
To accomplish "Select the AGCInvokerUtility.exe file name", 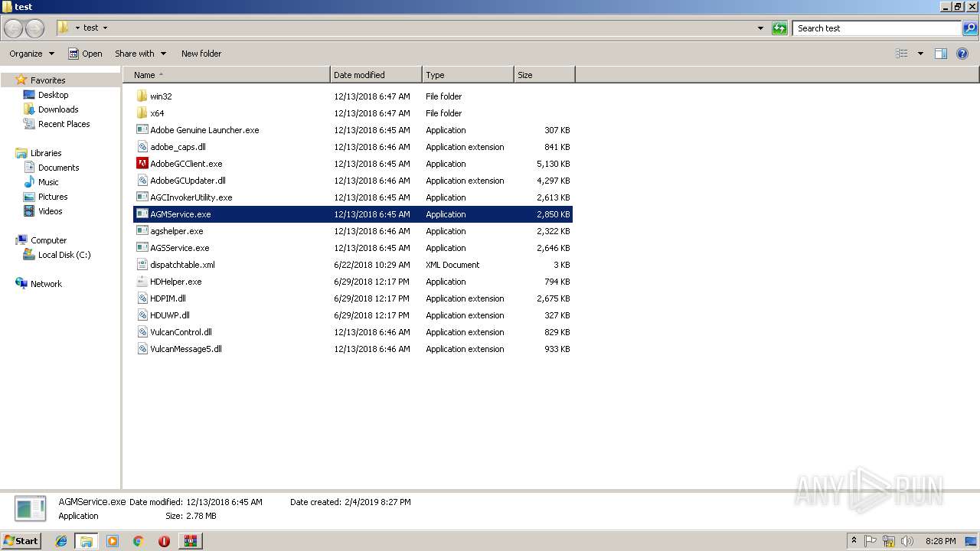I will pyautogui.click(x=191, y=197).
